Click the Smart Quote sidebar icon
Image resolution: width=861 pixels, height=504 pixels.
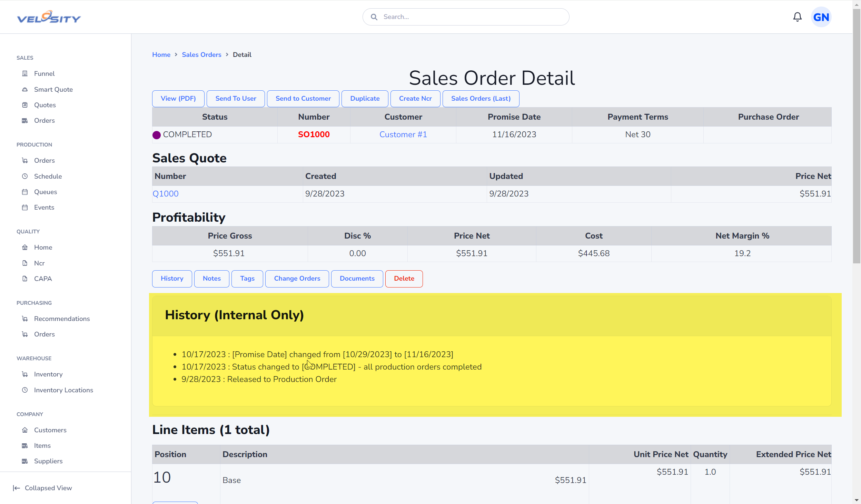coord(25,89)
